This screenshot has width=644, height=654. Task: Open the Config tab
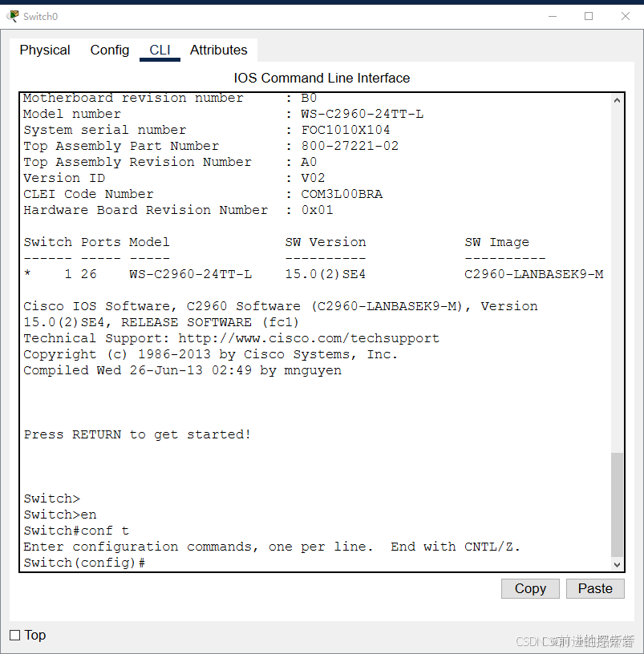click(x=110, y=50)
